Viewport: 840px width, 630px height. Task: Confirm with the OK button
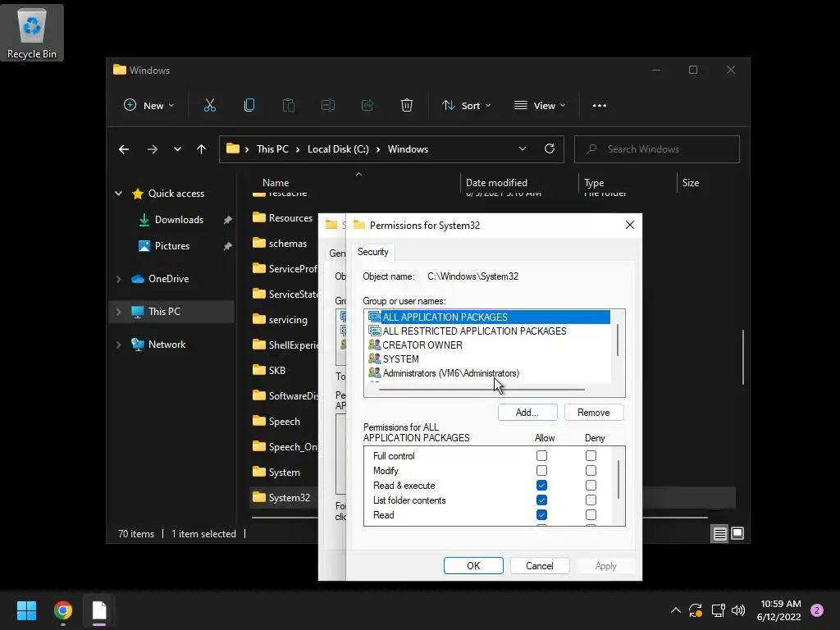point(473,566)
